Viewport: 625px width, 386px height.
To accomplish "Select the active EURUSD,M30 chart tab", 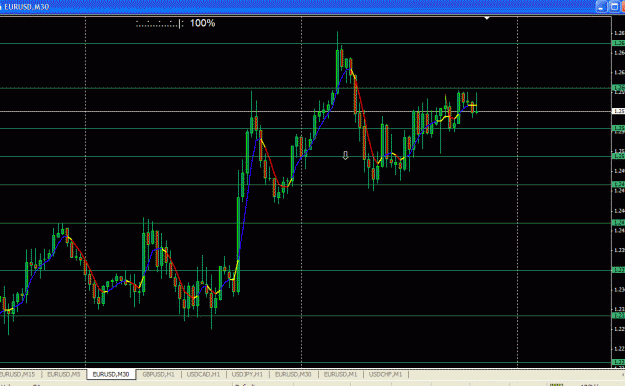I will tap(111, 374).
